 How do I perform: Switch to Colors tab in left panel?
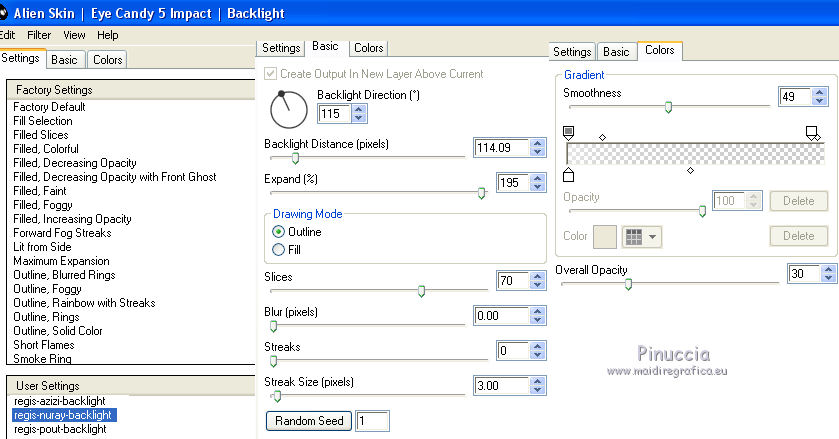[x=108, y=60]
